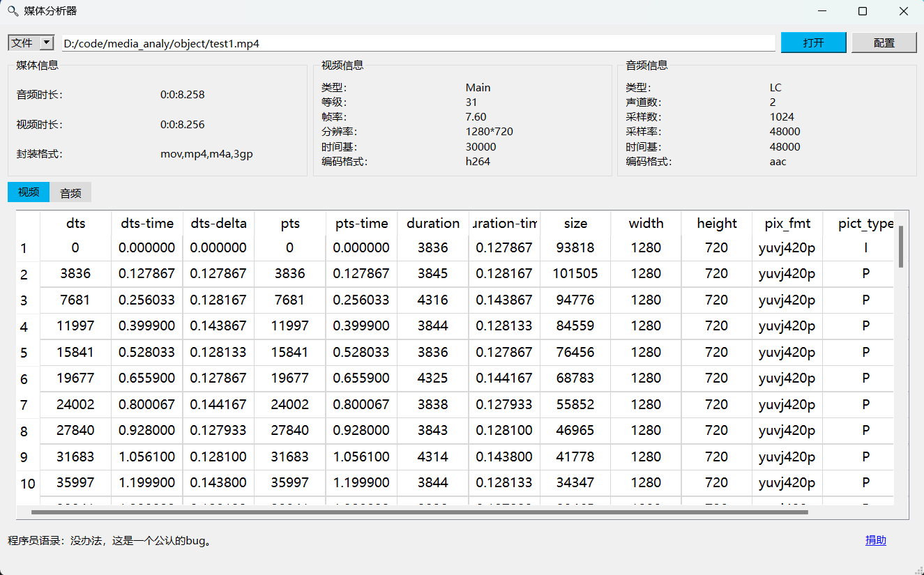Select the dts-delta column header
924x575 pixels.
(x=218, y=223)
